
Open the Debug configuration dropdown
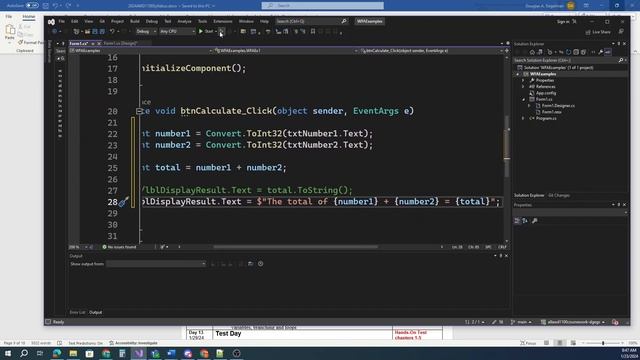point(146,31)
